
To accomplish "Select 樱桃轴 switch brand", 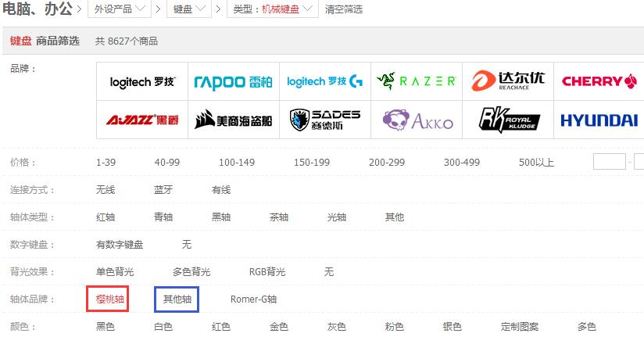I will 110,299.
